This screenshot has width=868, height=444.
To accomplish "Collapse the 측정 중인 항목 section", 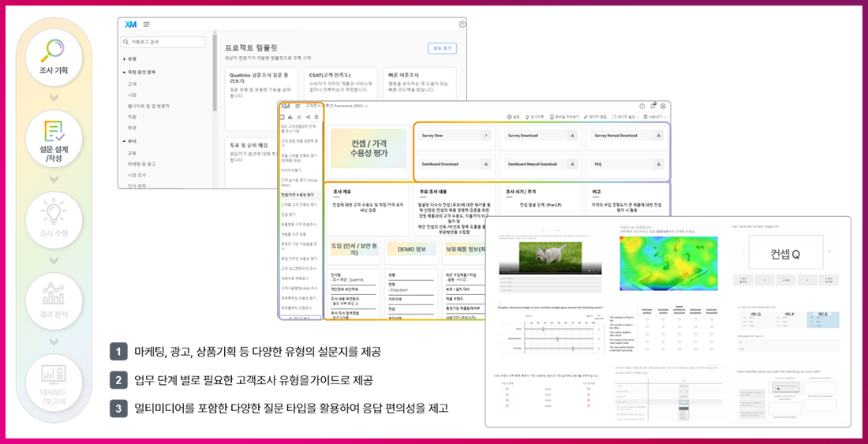I will point(124,72).
